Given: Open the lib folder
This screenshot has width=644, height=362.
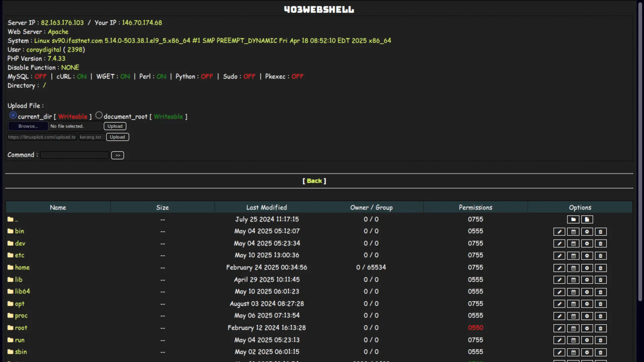Looking at the screenshot, I should (x=19, y=279).
